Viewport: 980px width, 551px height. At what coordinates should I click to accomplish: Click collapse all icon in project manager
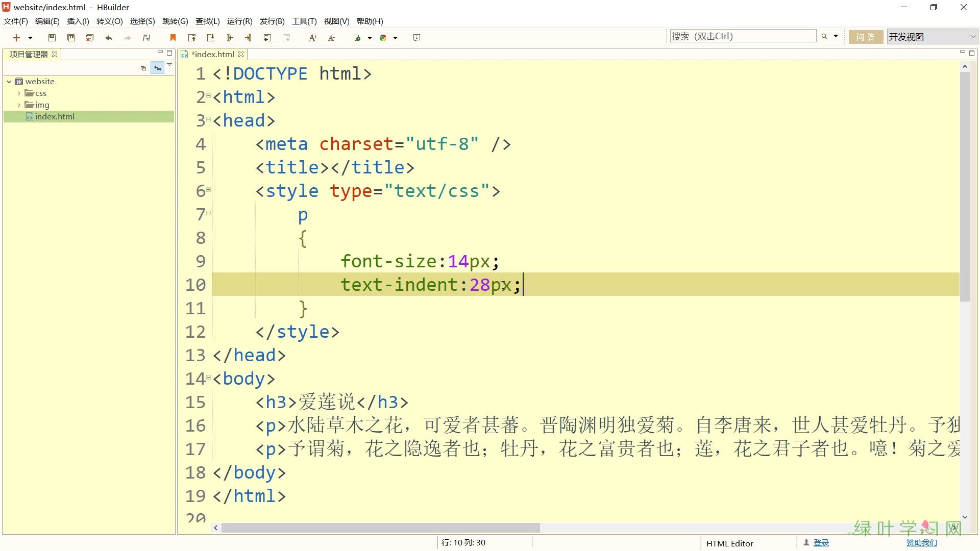click(x=143, y=68)
